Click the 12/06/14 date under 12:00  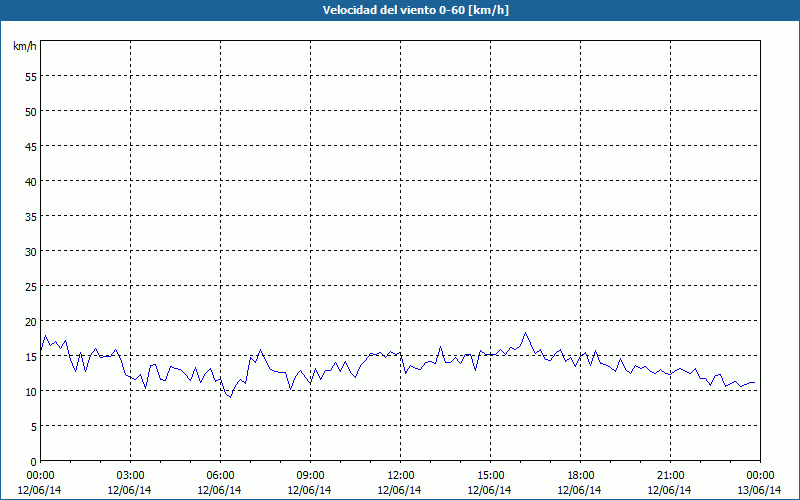click(399, 490)
